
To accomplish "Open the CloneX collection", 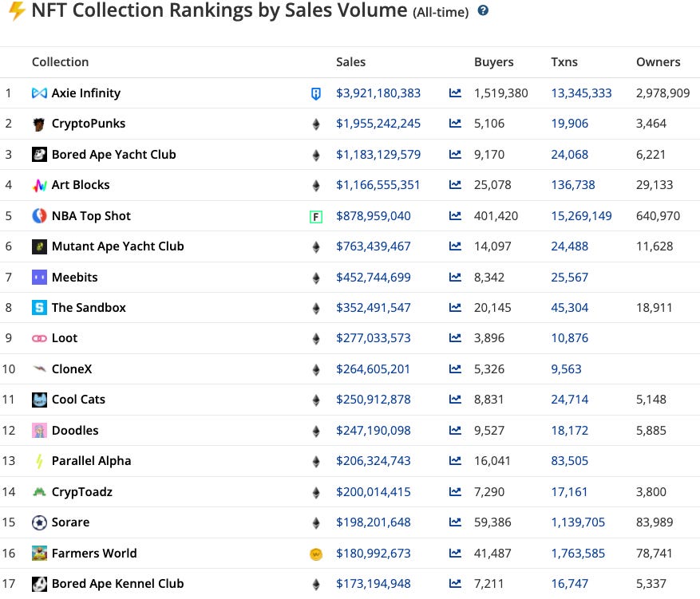I will tap(72, 369).
